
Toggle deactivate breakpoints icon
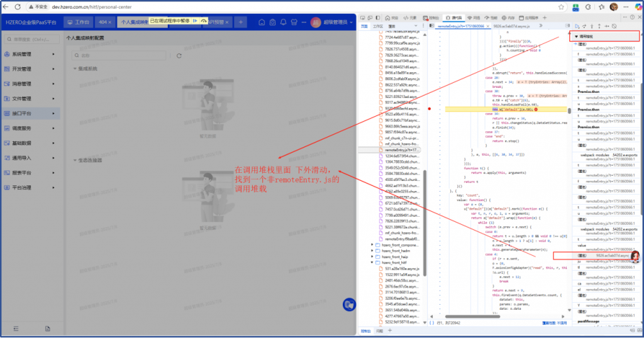(x=614, y=26)
